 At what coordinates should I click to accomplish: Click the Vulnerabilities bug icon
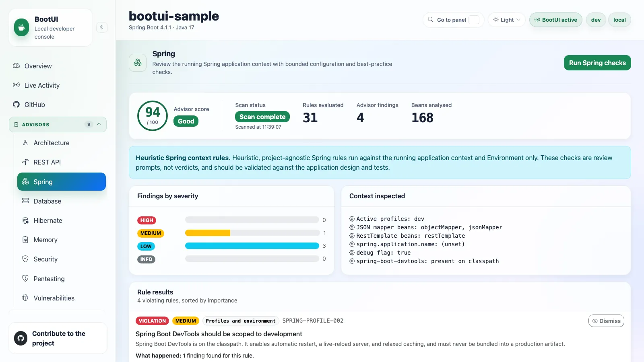25,298
